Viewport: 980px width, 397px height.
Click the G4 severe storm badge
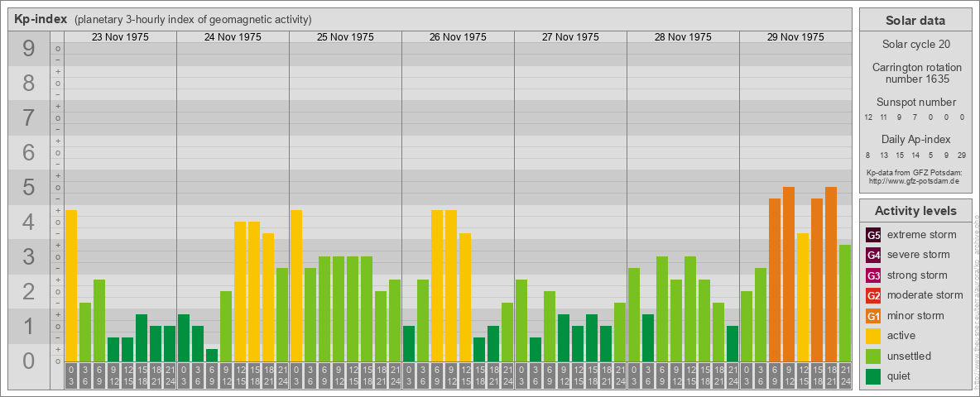coord(873,256)
